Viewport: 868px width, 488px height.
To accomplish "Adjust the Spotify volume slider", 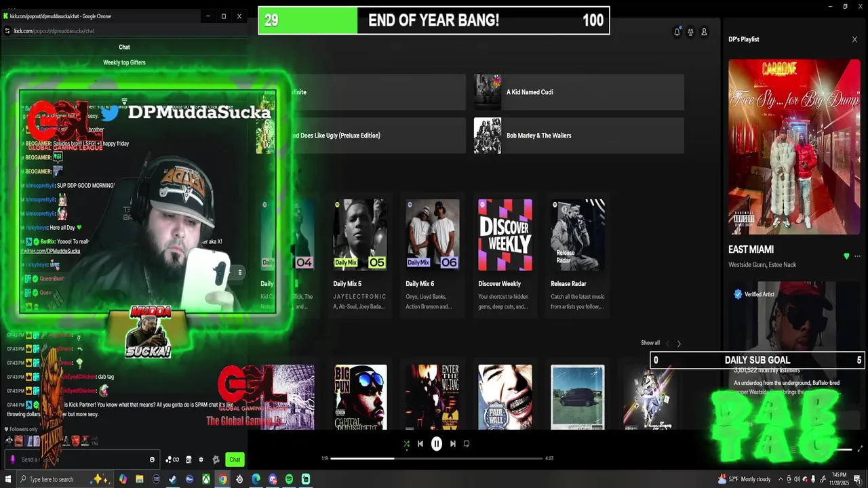I will pos(843,449).
